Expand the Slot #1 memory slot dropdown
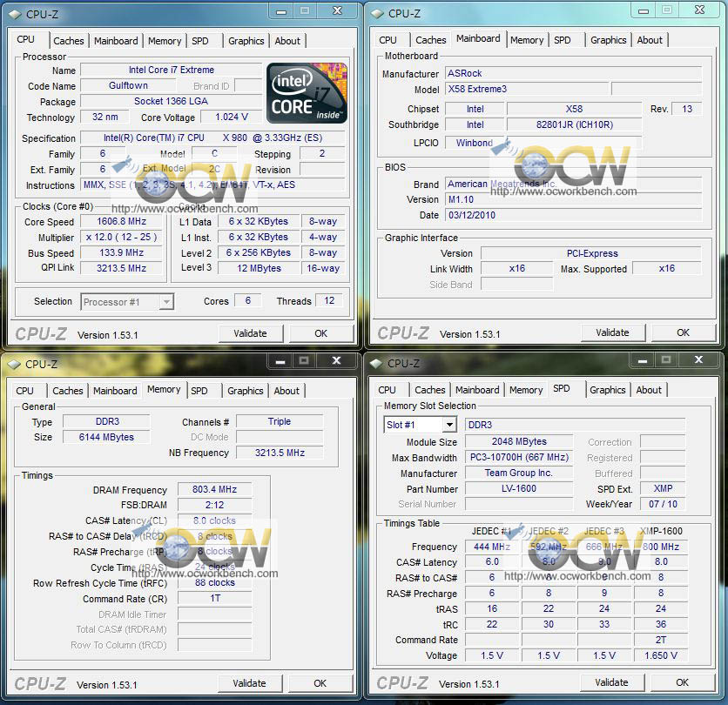This screenshot has height=705, width=728. click(x=449, y=425)
